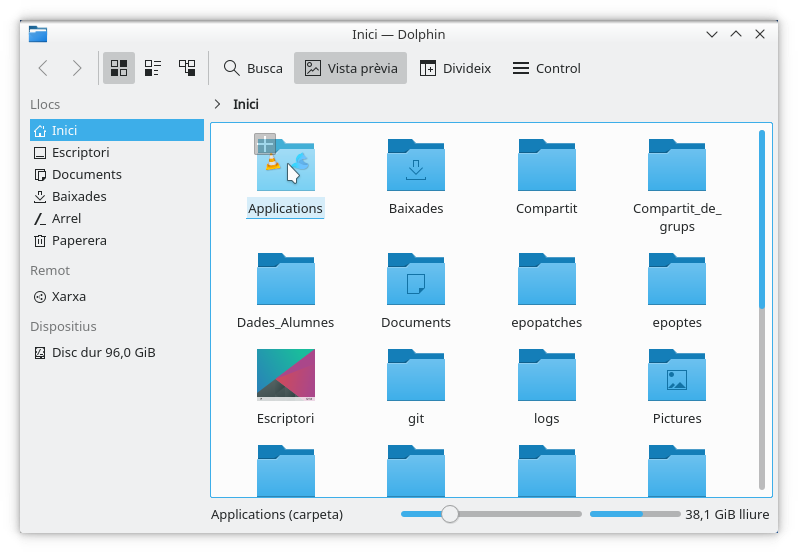This screenshot has height=553, width=798.
Task: Click the Applications label text
Action: pos(286,209)
